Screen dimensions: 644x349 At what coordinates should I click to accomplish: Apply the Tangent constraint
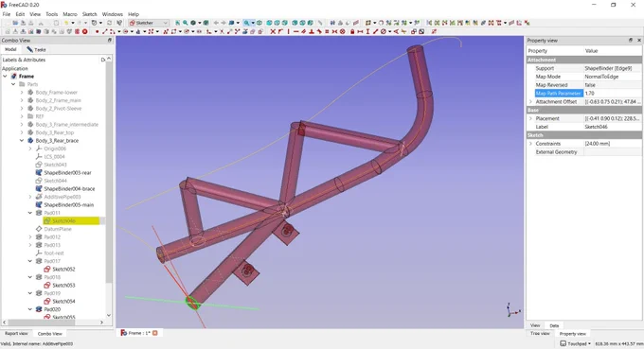point(319,31)
